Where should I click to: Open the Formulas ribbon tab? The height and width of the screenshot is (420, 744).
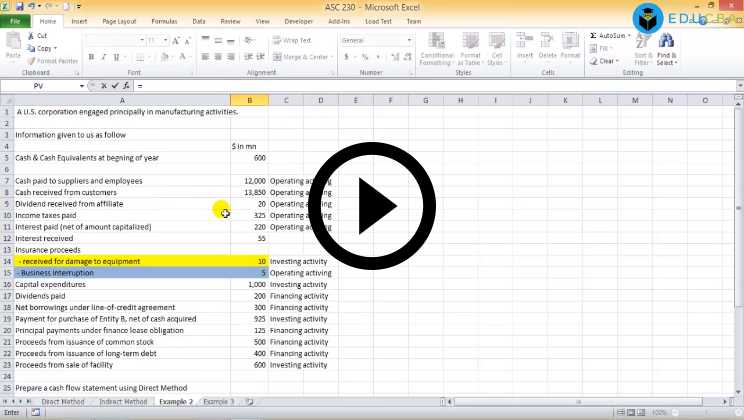pos(164,21)
